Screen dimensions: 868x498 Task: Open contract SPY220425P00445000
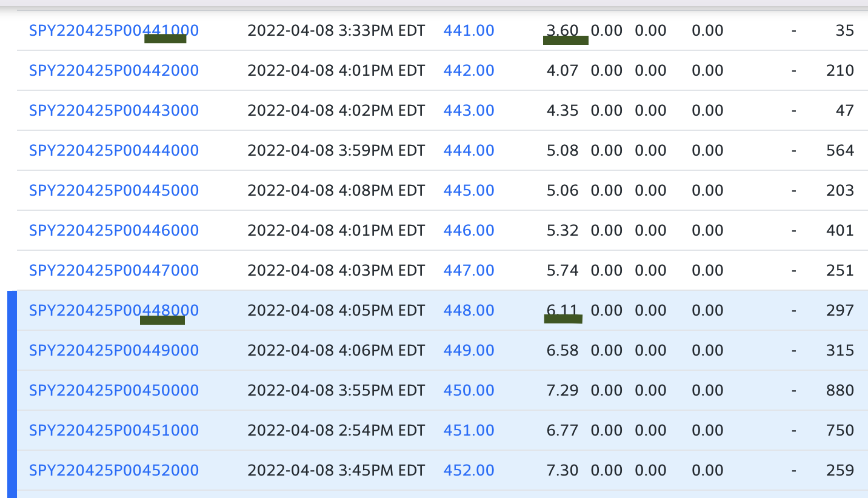tap(114, 190)
